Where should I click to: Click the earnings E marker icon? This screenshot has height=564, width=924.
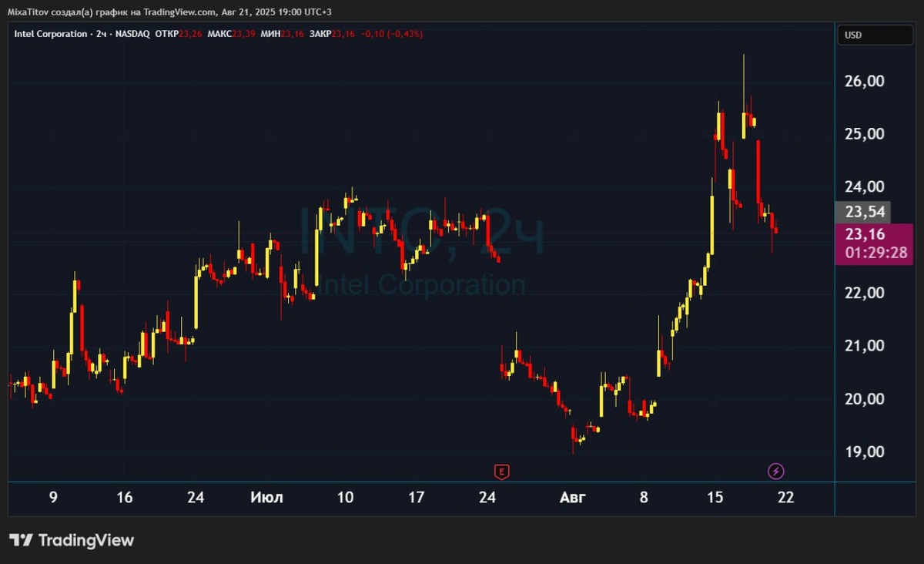coord(502,471)
